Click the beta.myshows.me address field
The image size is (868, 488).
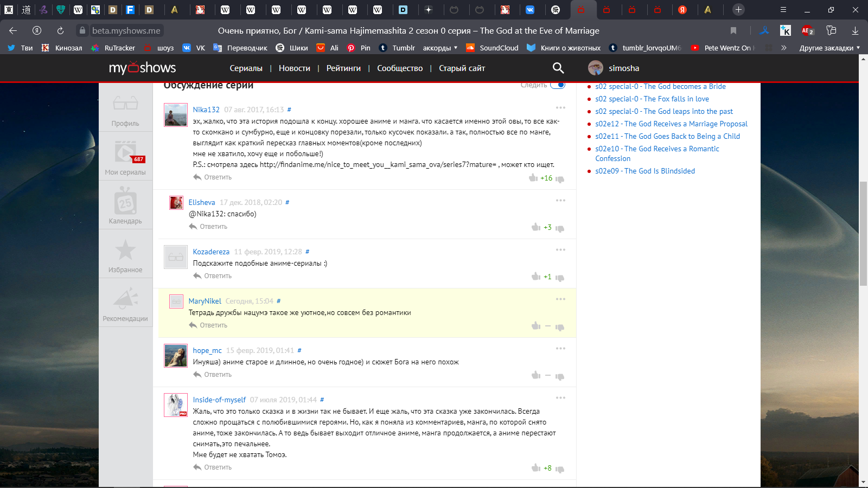point(126,30)
